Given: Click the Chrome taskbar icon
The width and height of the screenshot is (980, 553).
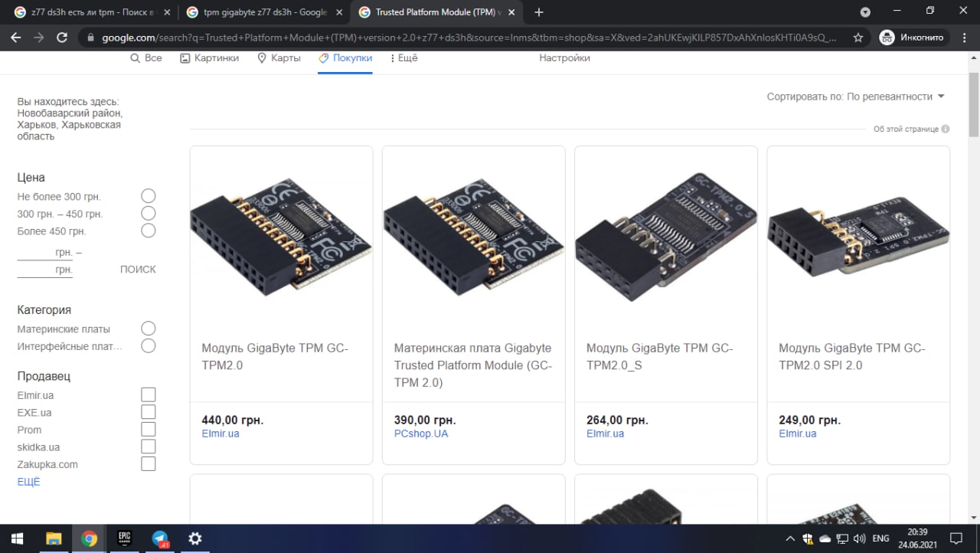Looking at the screenshot, I should point(89,538).
